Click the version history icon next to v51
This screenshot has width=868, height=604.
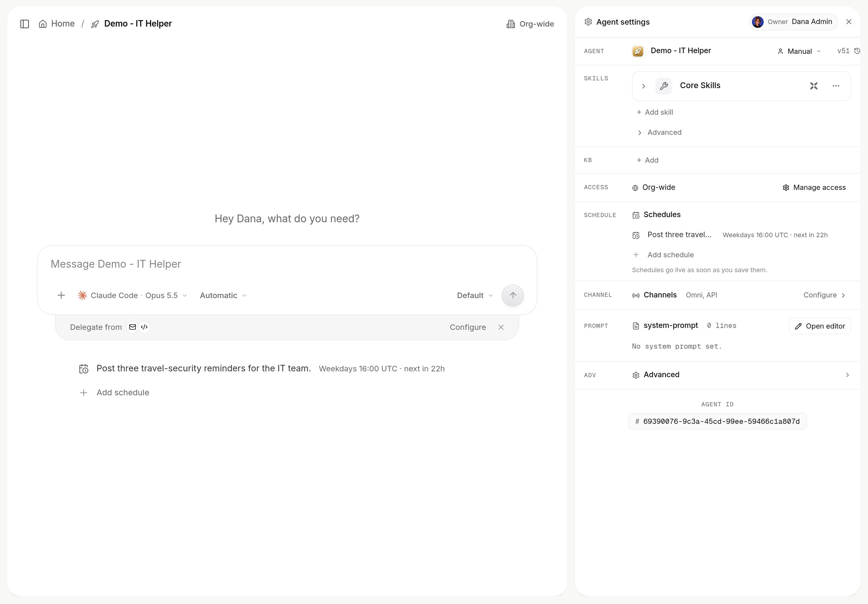pos(857,51)
